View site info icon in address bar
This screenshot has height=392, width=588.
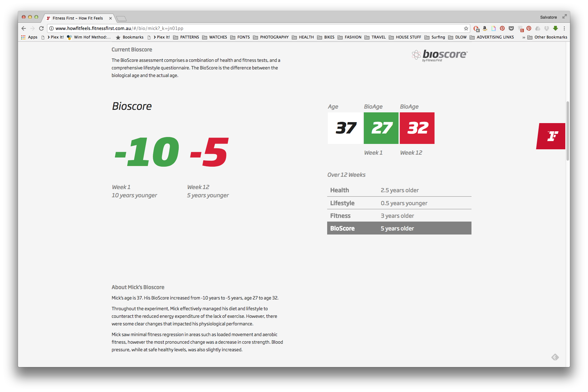coord(51,28)
